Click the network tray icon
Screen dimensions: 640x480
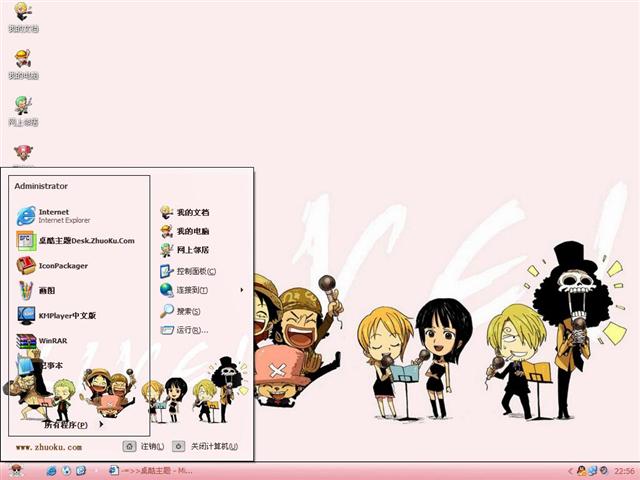click(x=593, y=471)
